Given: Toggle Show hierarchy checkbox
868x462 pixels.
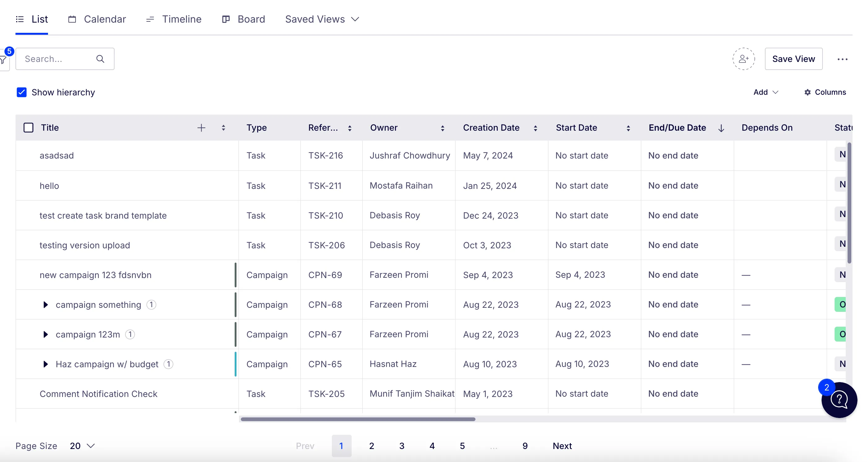Looking at the screenshot, I should tap(22, 92).
